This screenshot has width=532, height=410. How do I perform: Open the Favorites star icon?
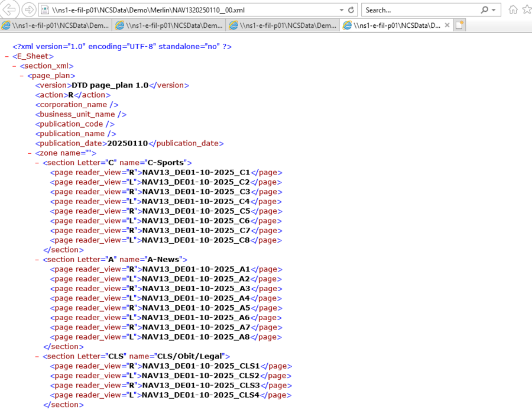click(527, 9)
